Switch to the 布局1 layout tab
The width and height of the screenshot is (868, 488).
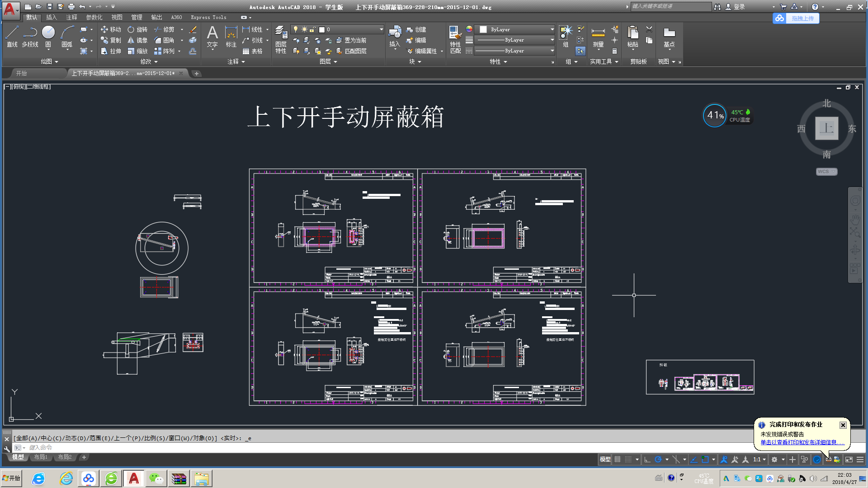[41, 457]
